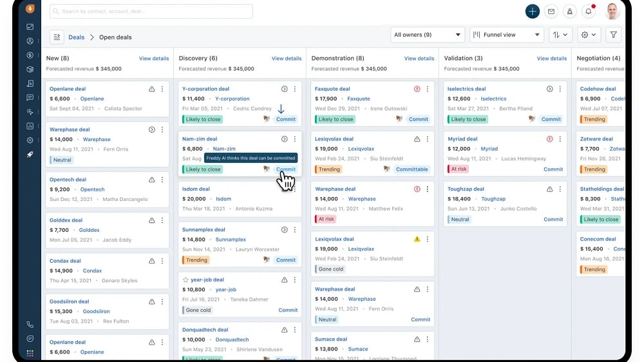The height and width of the screenshot is (362, 644).
Task: Click the Freddy AI icon on Sunnamplex deal
Action: [x=267, y=260]
